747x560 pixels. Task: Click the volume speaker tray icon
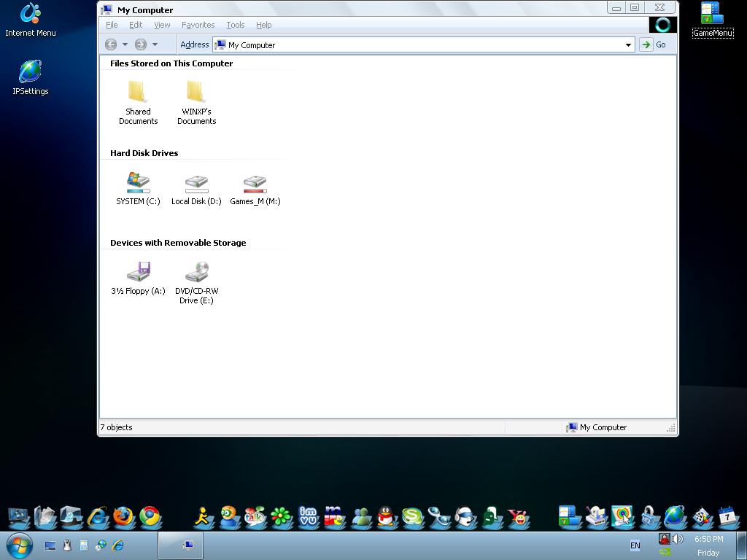(x=678, y=539)
